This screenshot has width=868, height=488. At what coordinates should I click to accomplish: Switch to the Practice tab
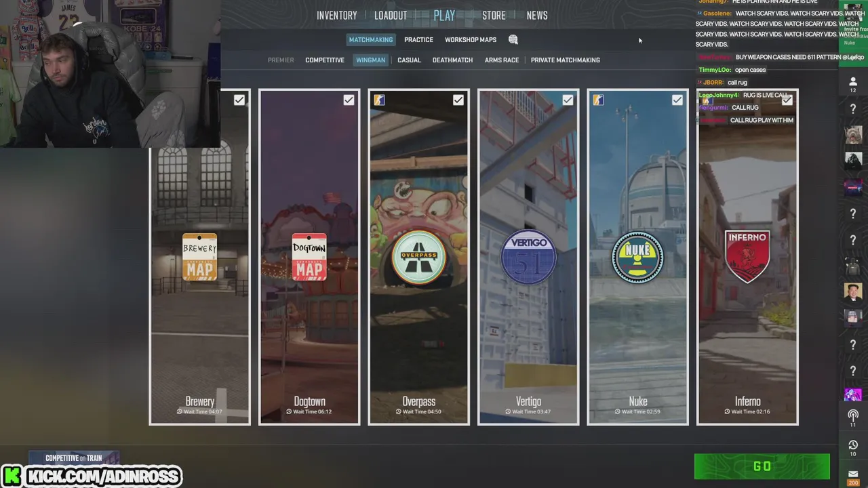(x=419, y=40)
